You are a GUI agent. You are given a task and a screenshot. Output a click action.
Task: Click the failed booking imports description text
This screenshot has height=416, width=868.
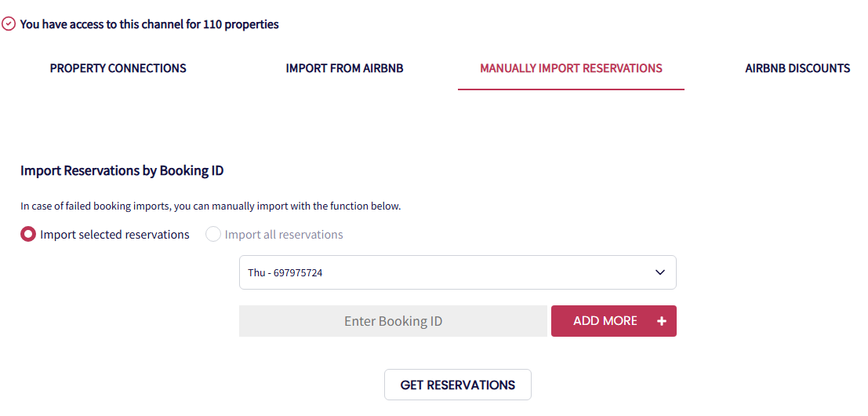point(210,206)
